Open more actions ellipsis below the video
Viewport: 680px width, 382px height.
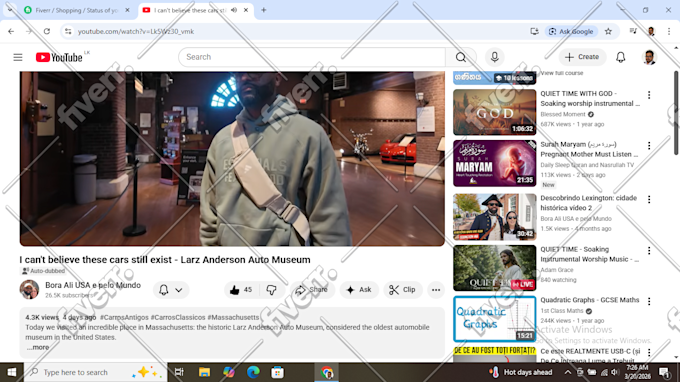(436, 290)
